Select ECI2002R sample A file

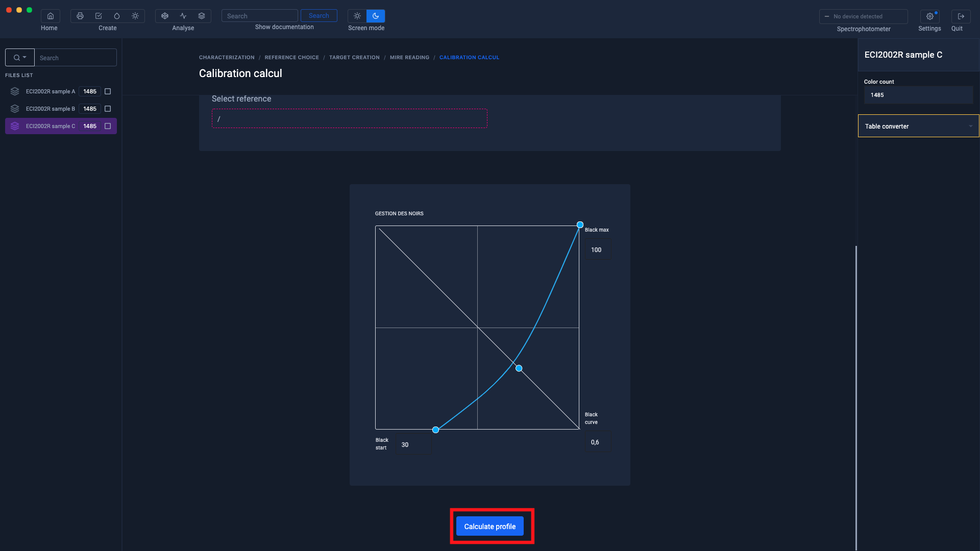61,91
